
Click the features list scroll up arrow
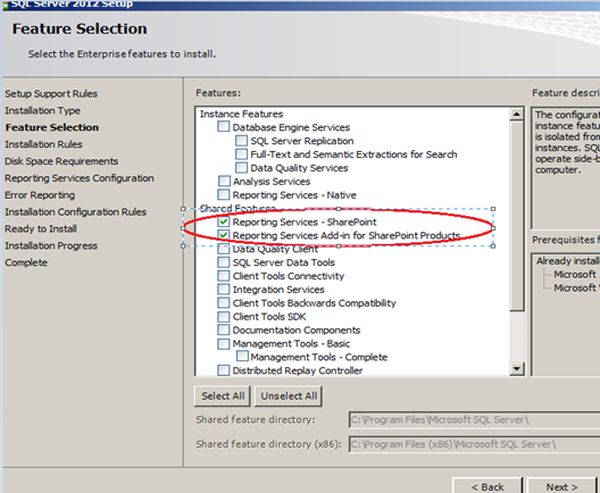pyautogui.click(x=517, y=114)
